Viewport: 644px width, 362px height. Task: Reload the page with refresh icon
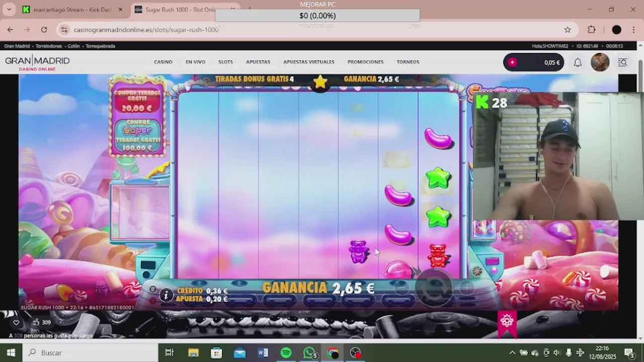(44, 30)
